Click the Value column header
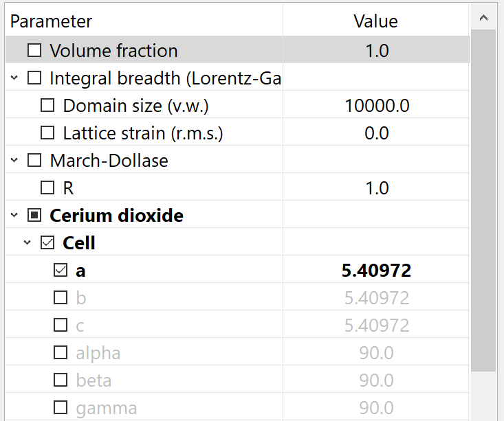The height and width of the screenshot is (421, 504). (376, 21)
